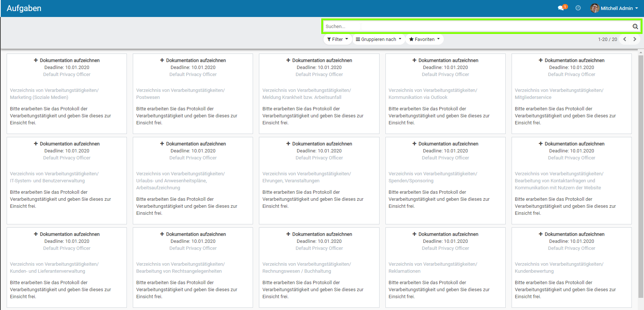Screen dimensions: 644x310
Task: Click plus icon on Kundenbewertung card
Action: [540, 234]
